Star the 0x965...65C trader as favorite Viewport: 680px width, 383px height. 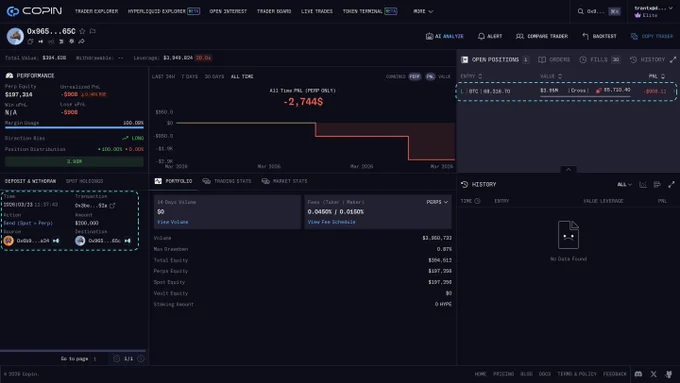click(x=82, y=31)
